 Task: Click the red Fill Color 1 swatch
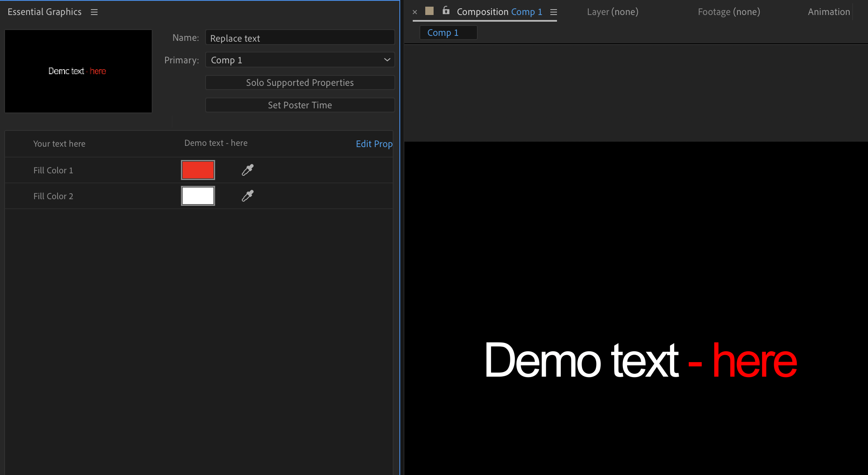198,170
